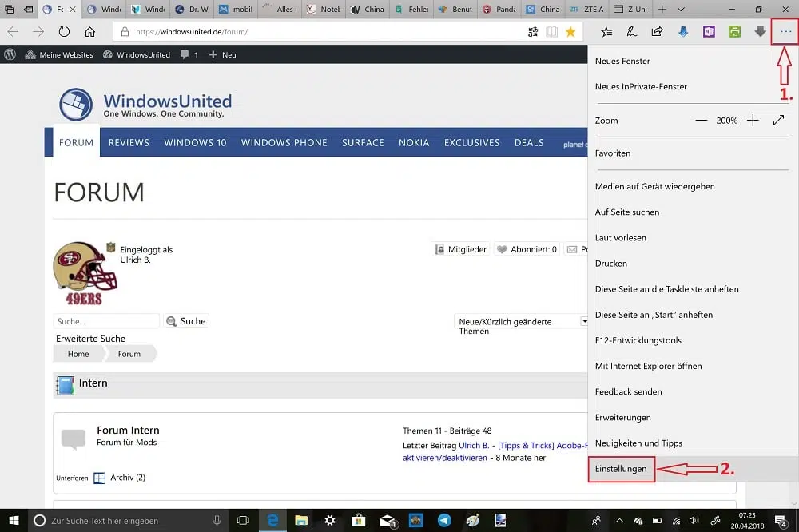Open tabs you've set aside icon
799x532 pixels.
pos(9,9)
